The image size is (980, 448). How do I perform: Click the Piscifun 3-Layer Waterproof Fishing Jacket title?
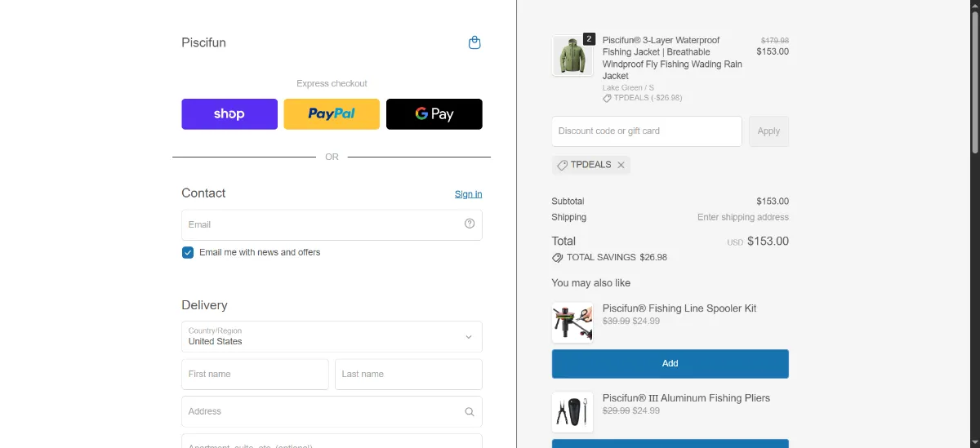[673, 58]
